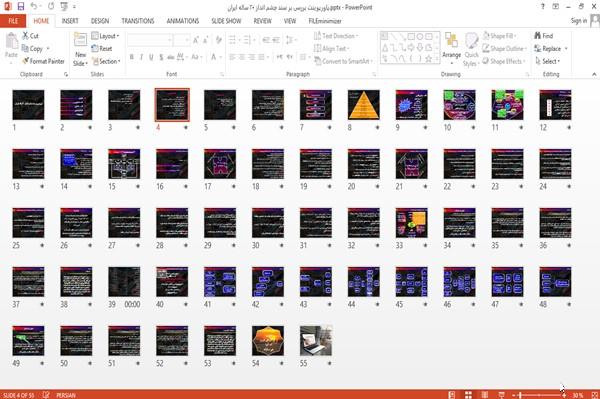Screen dimensions: 600x399
Task: Toggle Strikethrough formatting
Action: click(x=171, y=57)
